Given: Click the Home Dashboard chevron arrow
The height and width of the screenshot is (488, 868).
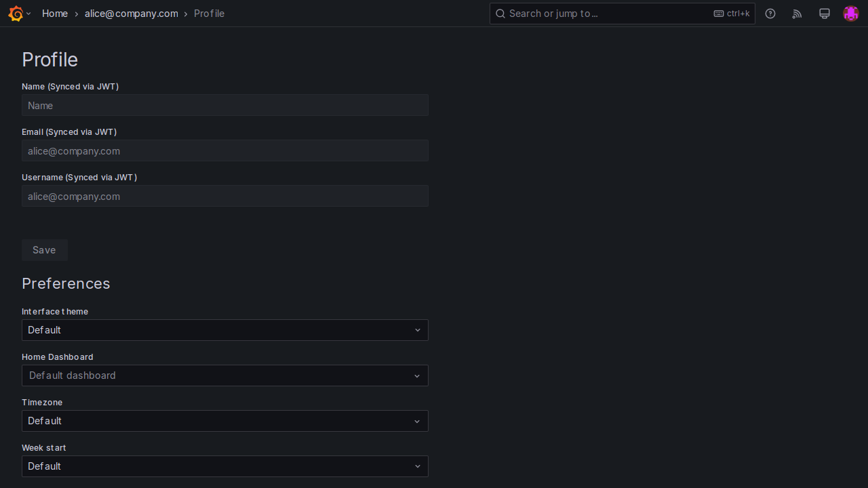Looking at the screenshot, I should point(418,375).
